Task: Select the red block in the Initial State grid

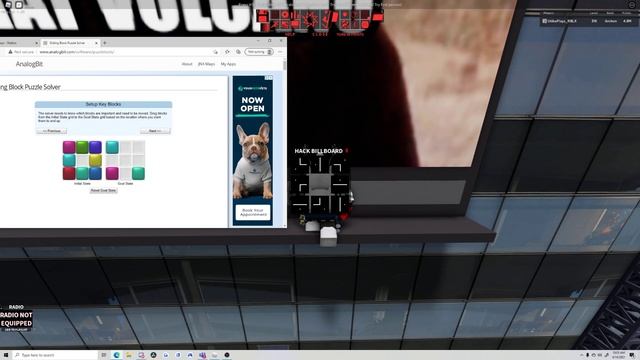Action: pos(69,173)
